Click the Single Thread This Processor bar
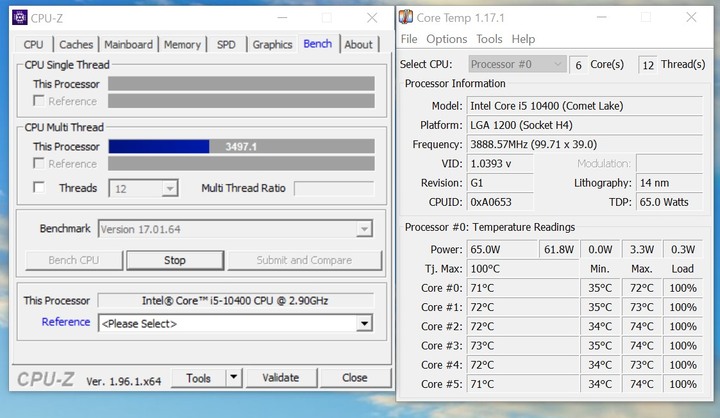 tap(241, 84)
